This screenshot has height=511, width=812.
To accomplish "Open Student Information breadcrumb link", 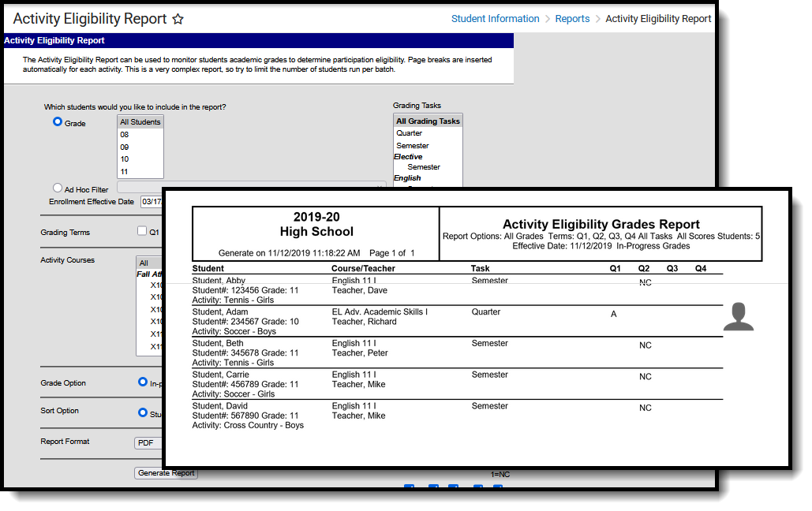I will click(495, 19).
